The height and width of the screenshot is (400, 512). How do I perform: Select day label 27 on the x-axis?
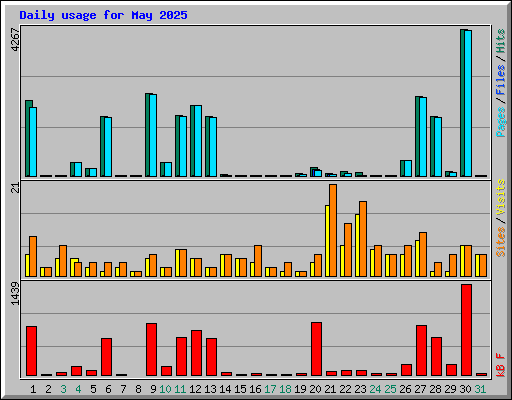[x=420, y=389]
